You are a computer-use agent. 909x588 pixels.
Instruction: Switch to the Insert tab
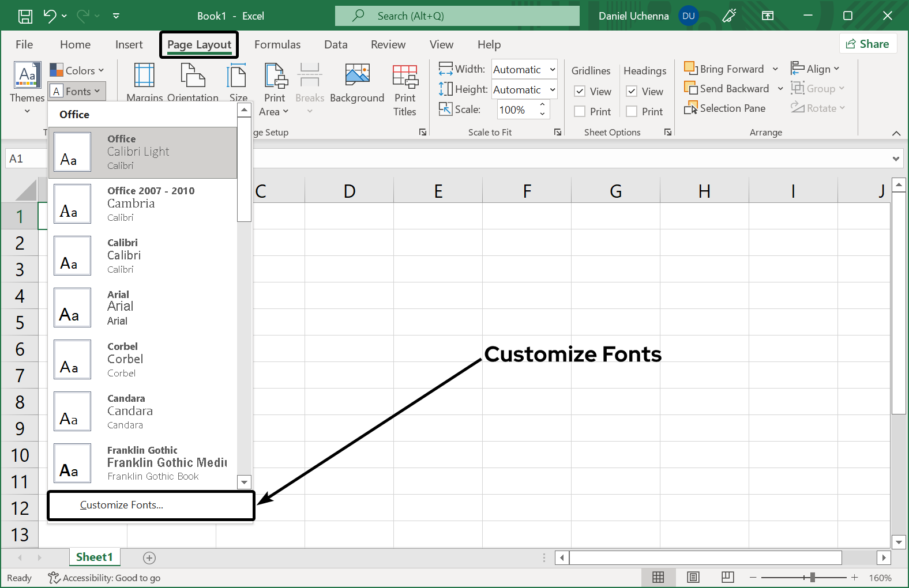point(129,44)
